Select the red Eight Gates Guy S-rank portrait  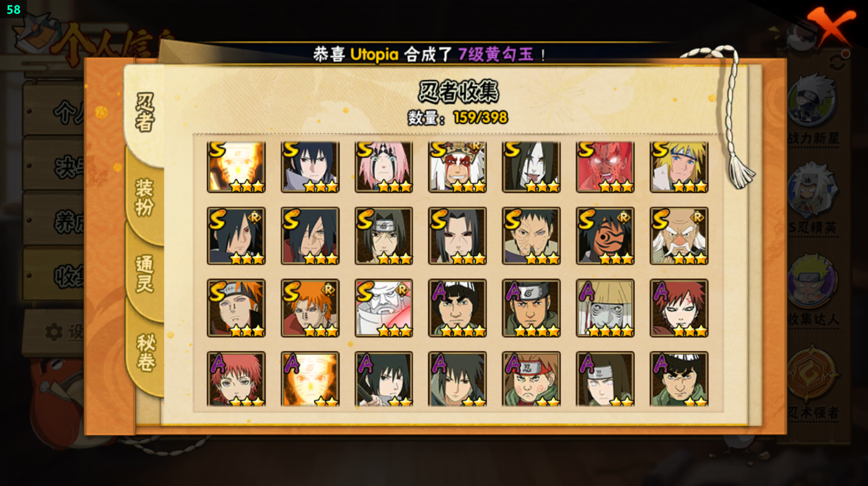605,166
